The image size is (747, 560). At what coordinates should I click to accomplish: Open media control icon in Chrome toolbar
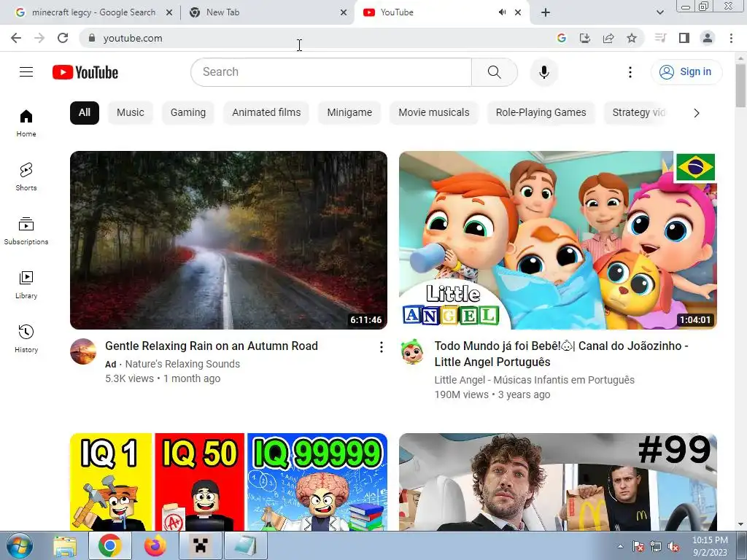coord(660,38)
